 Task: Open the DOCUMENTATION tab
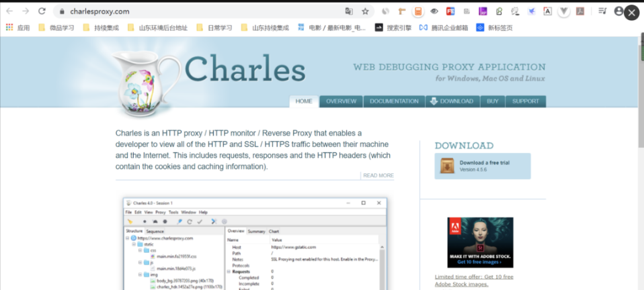[x=395, y=101]
